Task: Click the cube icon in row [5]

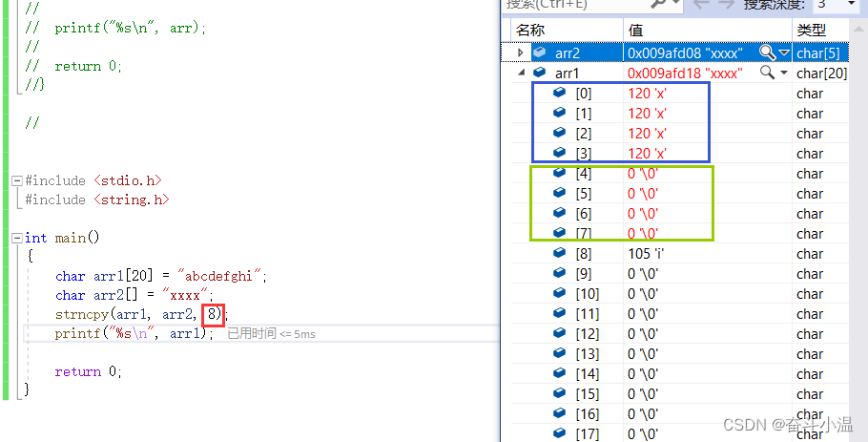Action: [560, 193]
